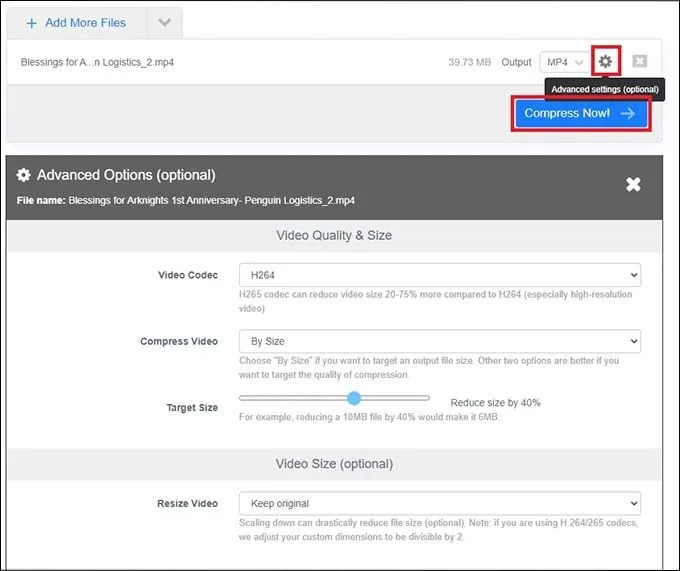Click the Video Size (optional) section header
Image resolution: width=680 pixels, height=571 pixels.
tap(334, 464)
